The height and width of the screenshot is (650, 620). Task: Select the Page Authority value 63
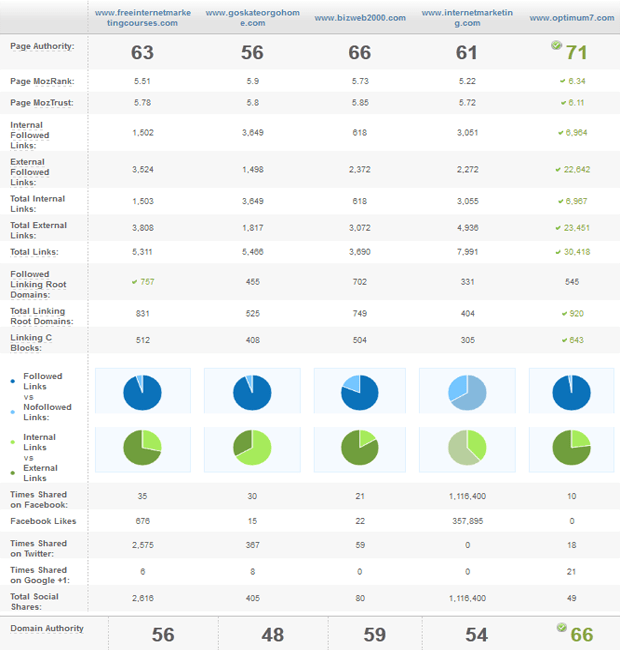click(143, 53)
